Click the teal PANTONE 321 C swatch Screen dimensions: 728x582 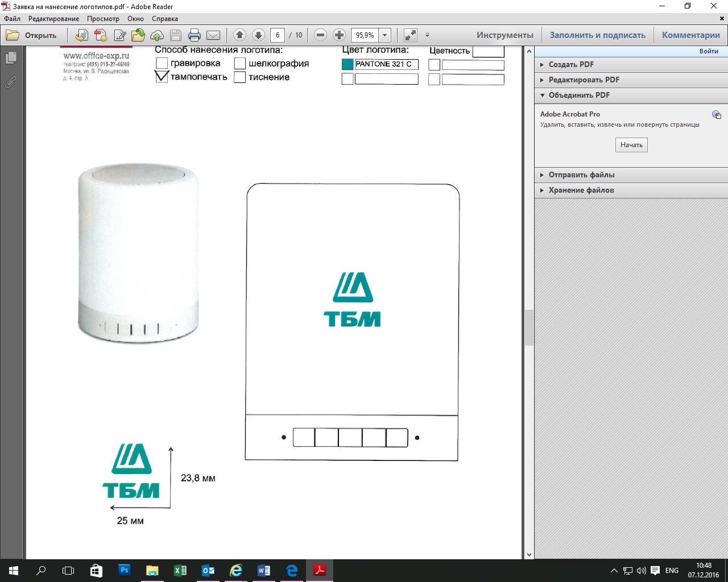click(x=348, y=64)
